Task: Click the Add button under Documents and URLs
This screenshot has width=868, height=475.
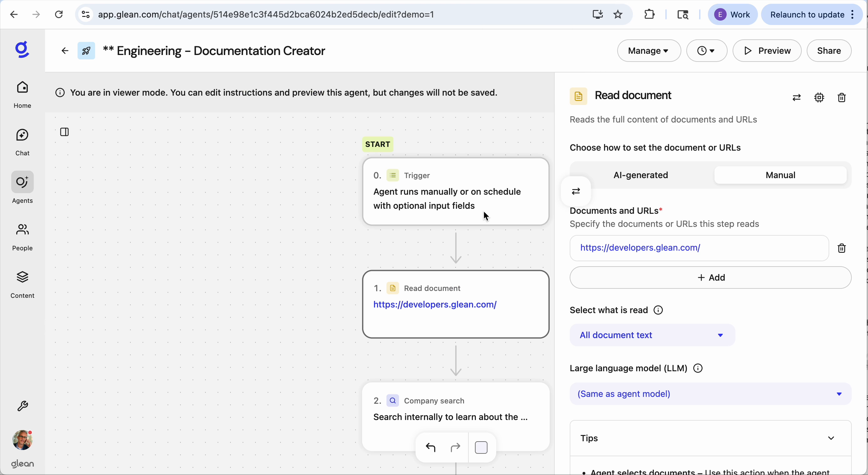Action: click(711, 277)
